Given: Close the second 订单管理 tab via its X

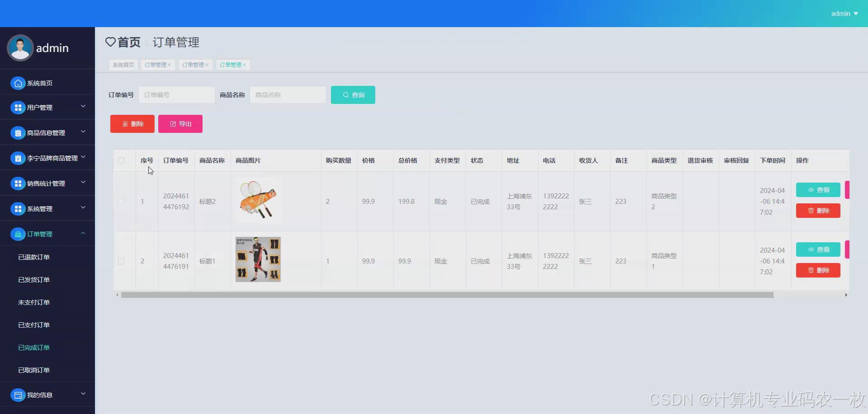Looking at the screenshot, I should tap(207, 65).
